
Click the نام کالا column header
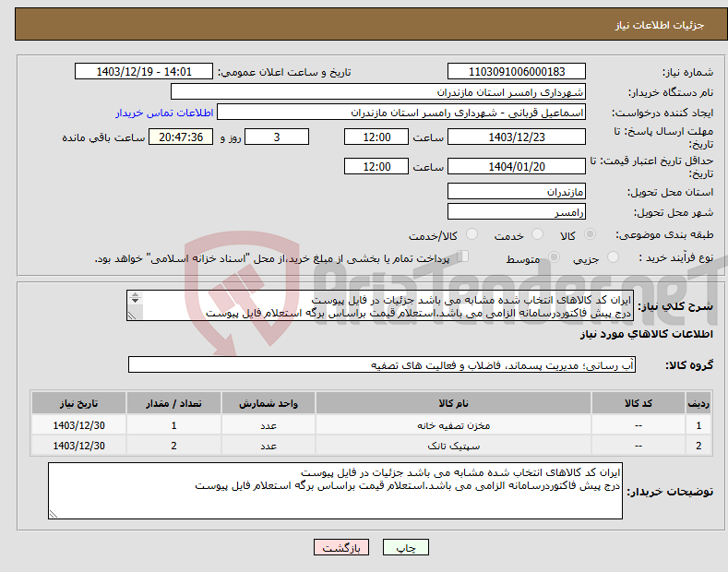click(x=453, y=403)
